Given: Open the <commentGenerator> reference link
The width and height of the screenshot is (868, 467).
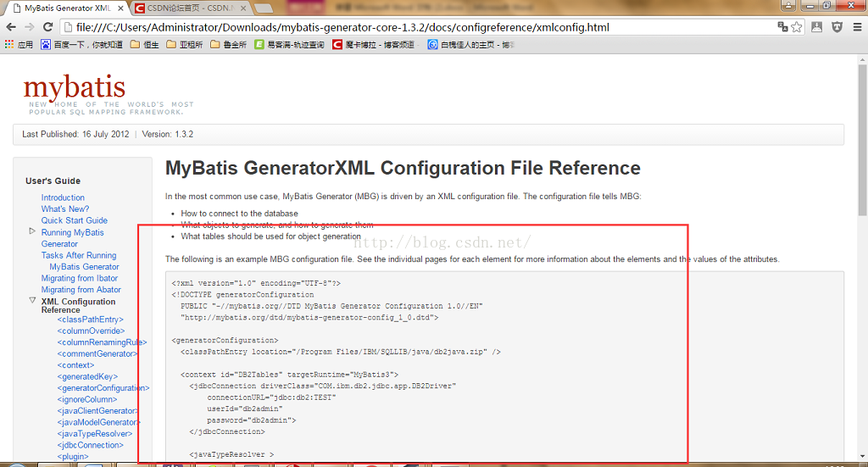Looking at the screenshot, I should pos(97,353).
